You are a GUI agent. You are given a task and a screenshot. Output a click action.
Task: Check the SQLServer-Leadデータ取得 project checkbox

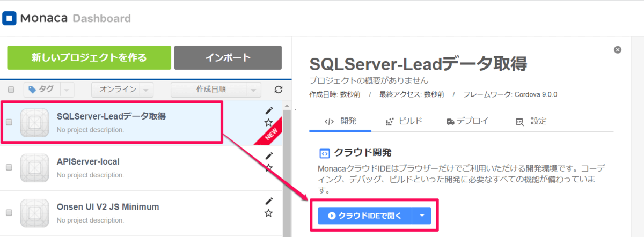pyautogui.click(x=9, y=122)
